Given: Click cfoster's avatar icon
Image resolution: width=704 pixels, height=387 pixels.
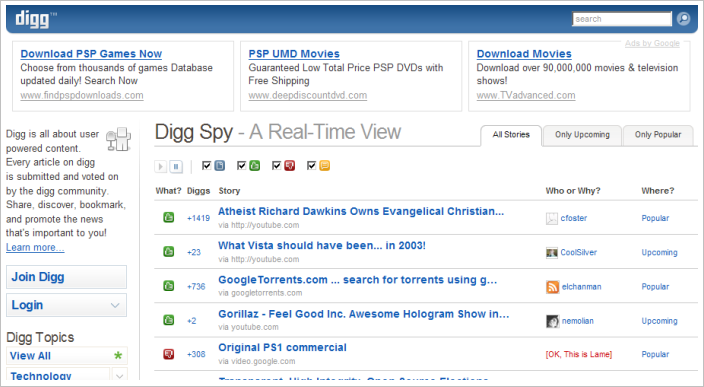Looking at the screenshot, I should (552, 219).
